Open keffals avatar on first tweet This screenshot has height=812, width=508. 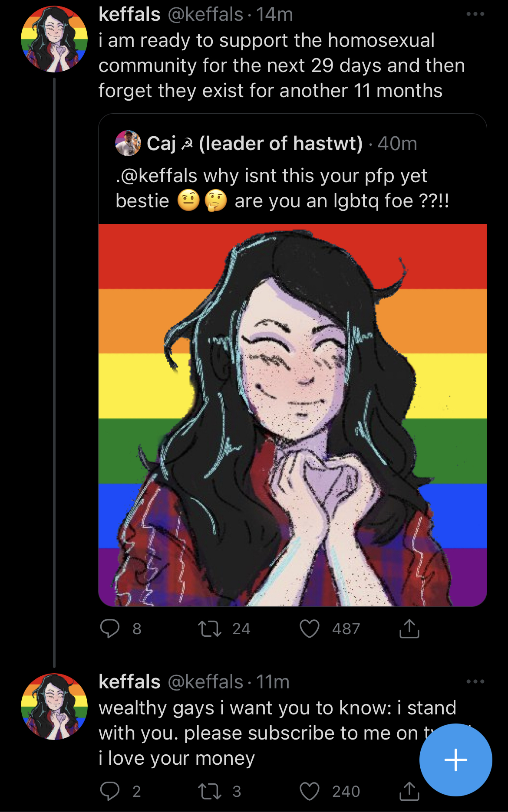(54, 39)
